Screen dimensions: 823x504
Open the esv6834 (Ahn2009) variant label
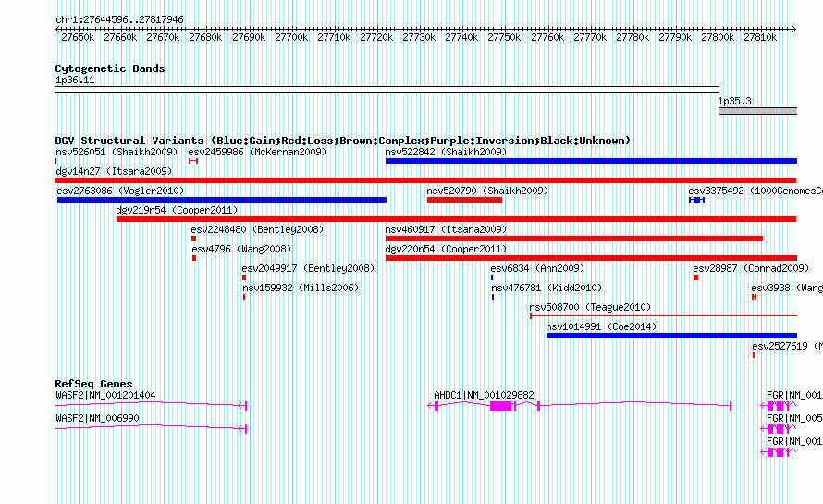coord(537,268)
